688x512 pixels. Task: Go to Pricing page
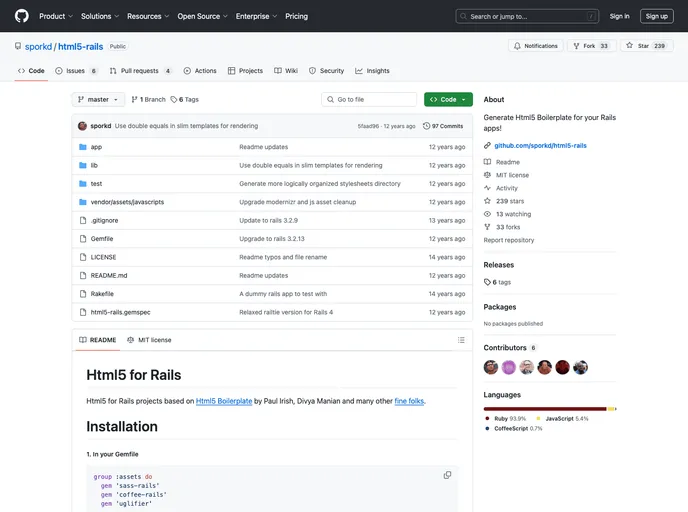click(297, 16)
